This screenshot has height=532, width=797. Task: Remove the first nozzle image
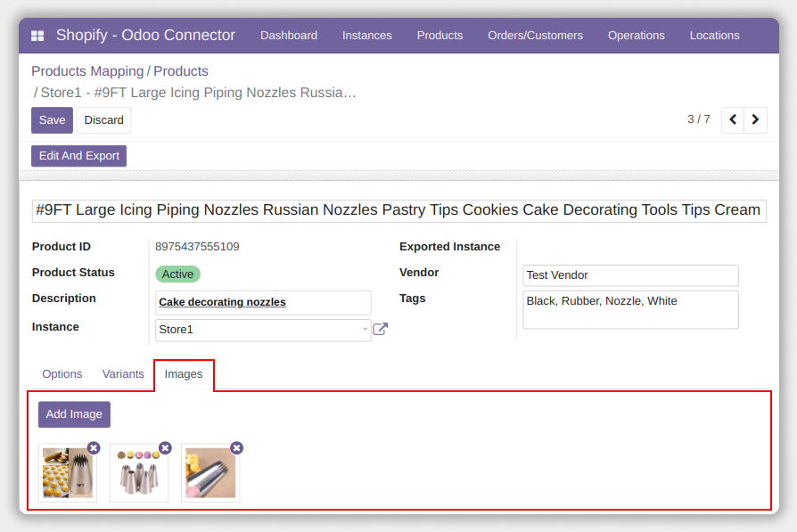click(x=94, y=448)
